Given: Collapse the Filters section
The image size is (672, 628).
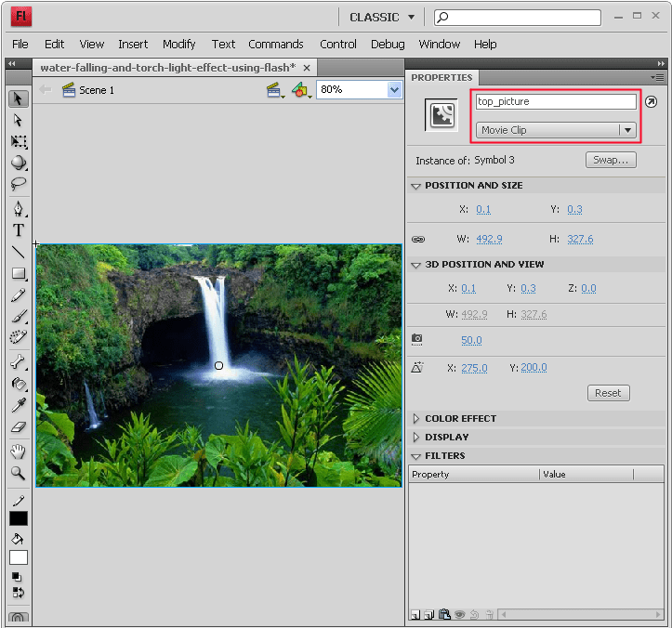Looking at the screenshot, I should coord(415,456).
